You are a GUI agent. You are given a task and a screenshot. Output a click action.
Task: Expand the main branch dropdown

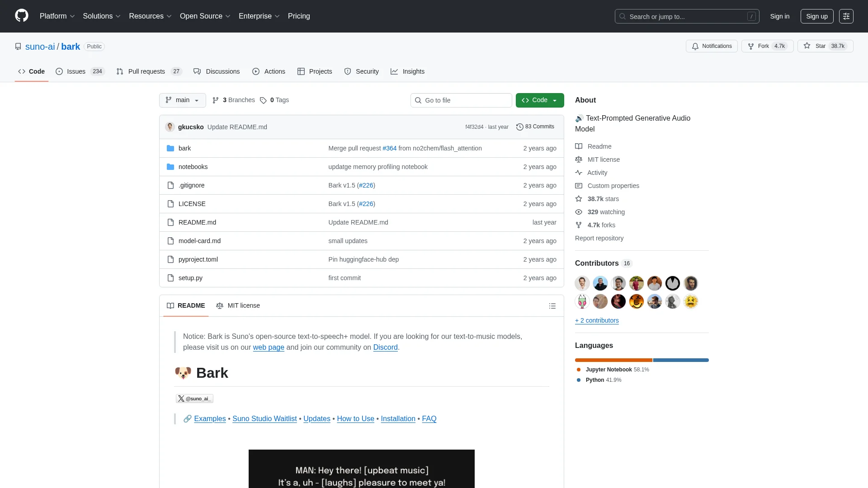[x=182, y=100]
